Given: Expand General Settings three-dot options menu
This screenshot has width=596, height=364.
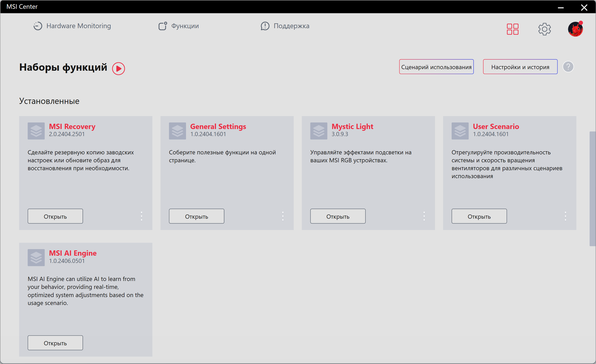Looking at the screenshot, I should tap(282, 216).
